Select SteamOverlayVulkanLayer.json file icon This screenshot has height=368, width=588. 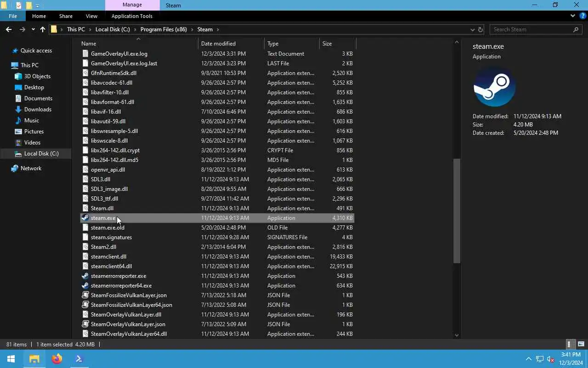85,324
